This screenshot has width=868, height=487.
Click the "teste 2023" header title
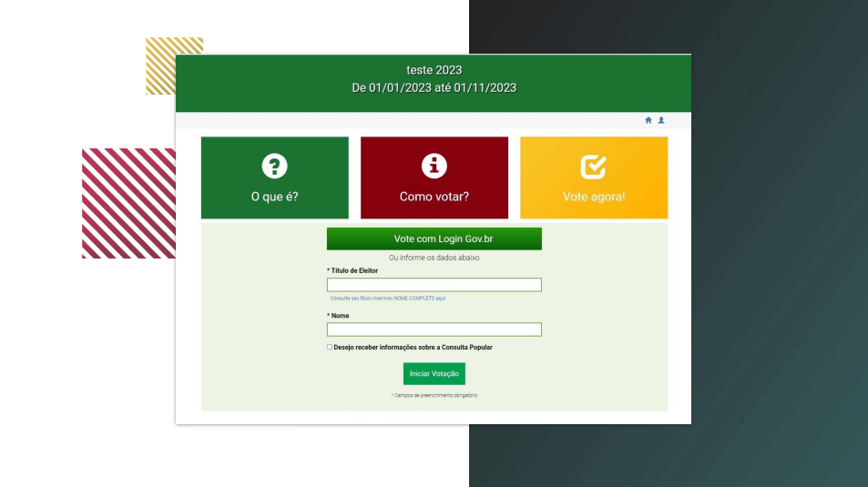[434, 70]
